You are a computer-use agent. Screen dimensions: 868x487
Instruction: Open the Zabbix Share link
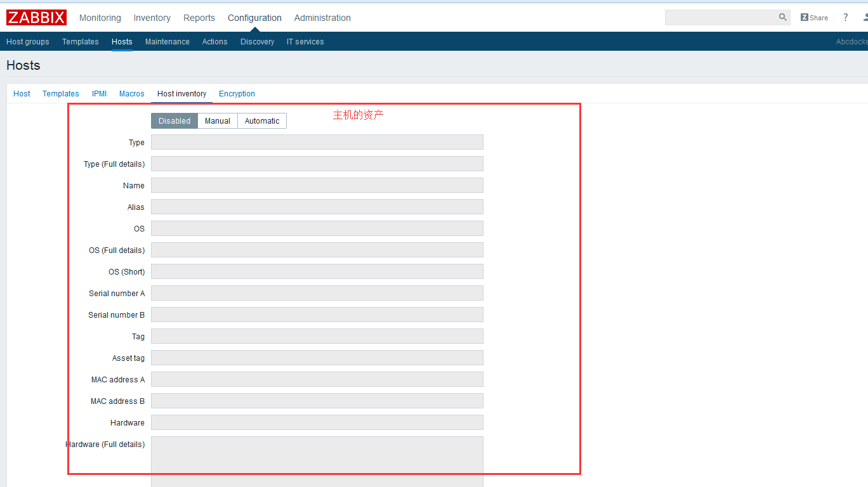pos(814,18)
